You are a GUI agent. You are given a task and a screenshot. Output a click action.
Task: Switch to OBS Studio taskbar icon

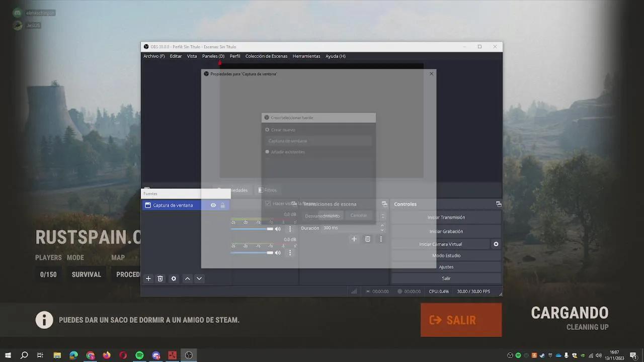189,355
